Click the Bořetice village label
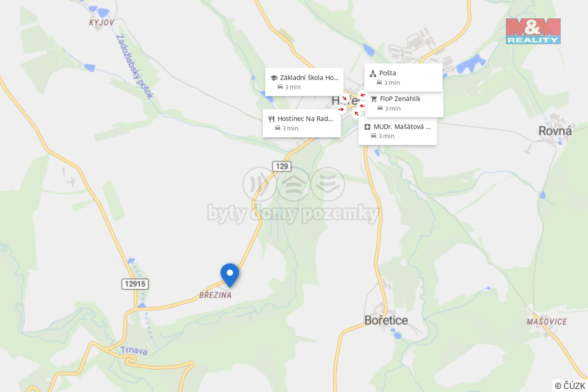The height and width of the screenshot is (392, 588). (x=386, y=320)
